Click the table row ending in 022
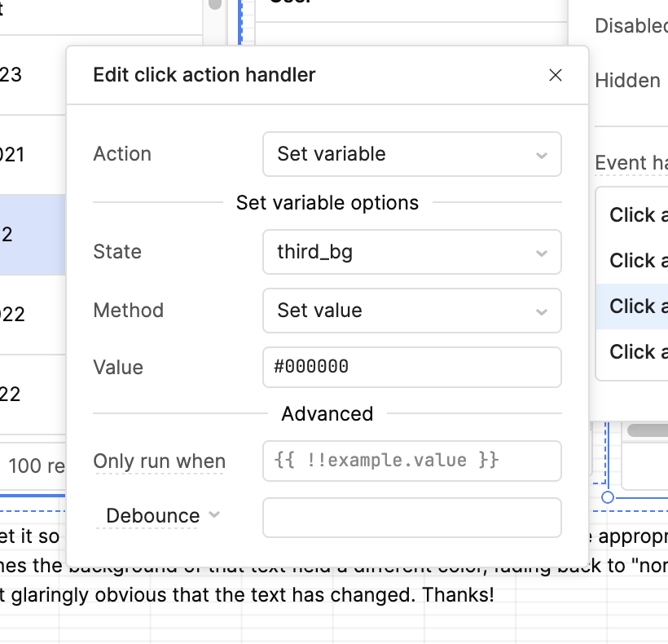 coord(33,314)
